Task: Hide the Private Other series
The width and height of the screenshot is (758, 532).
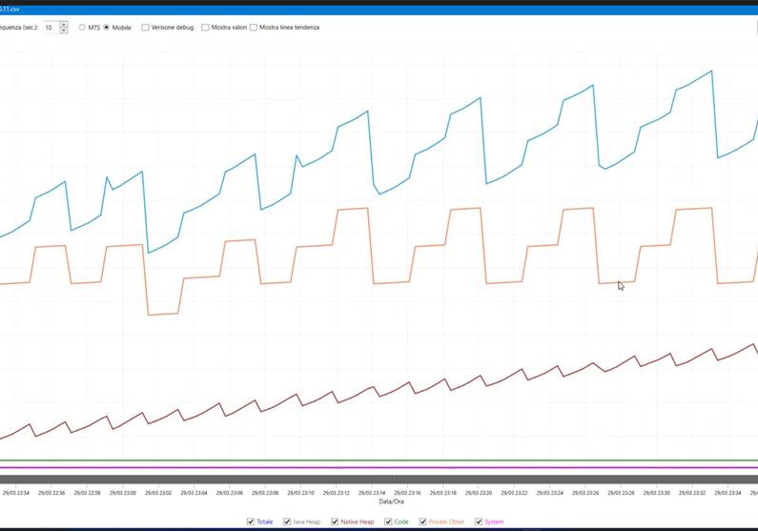Action: coord(423,522)
